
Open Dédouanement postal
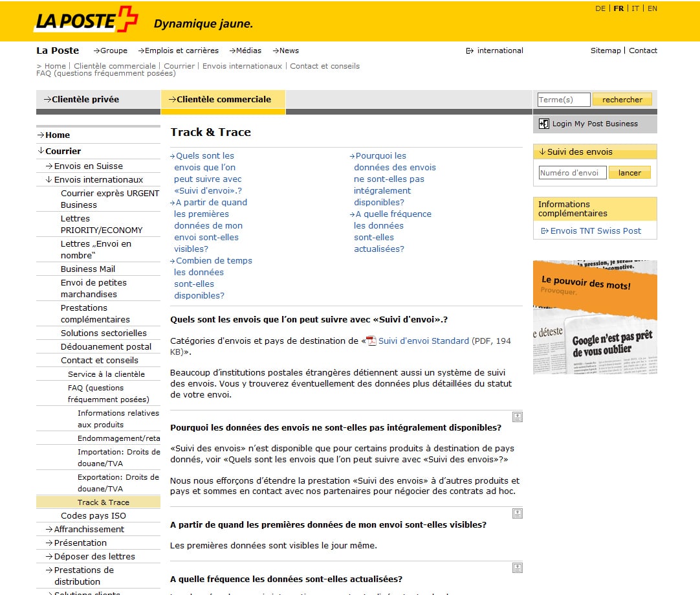click(x=106, y=346)
